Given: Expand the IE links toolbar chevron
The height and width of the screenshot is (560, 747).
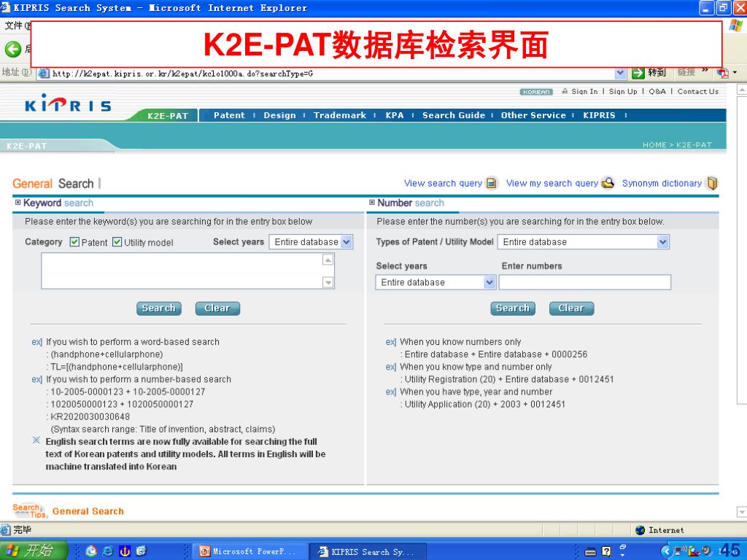Looking at the screenshot, I should click(705, 71).
